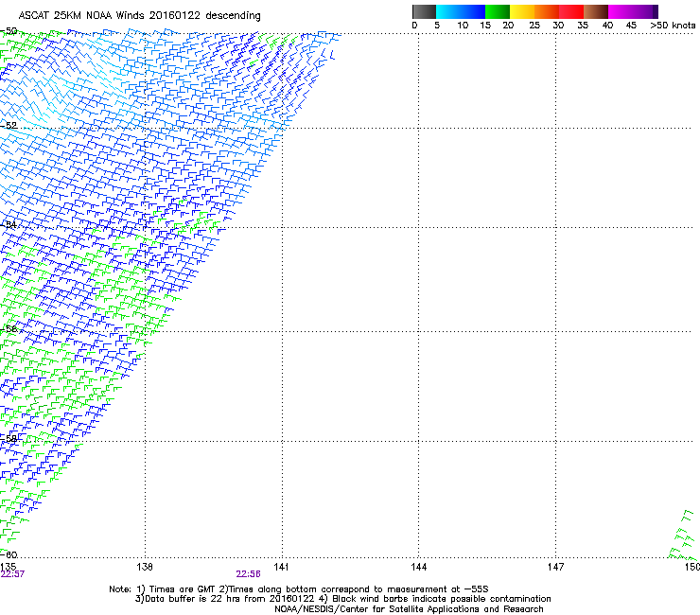Click longitude label 138

pyautogui.click(x=145, y=567)
